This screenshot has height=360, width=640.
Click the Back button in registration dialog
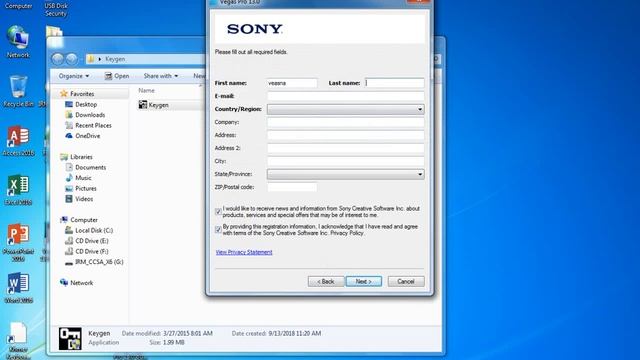coord(326,282)
